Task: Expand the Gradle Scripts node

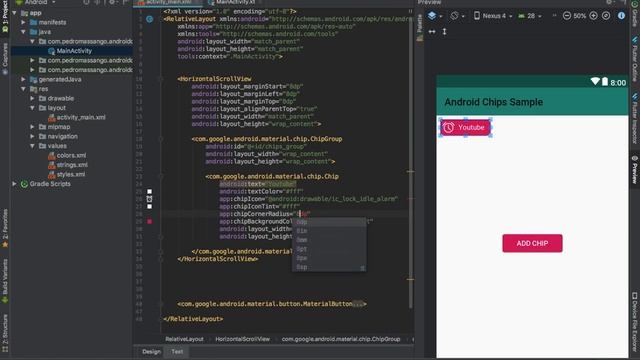Action: pos(15,184)
